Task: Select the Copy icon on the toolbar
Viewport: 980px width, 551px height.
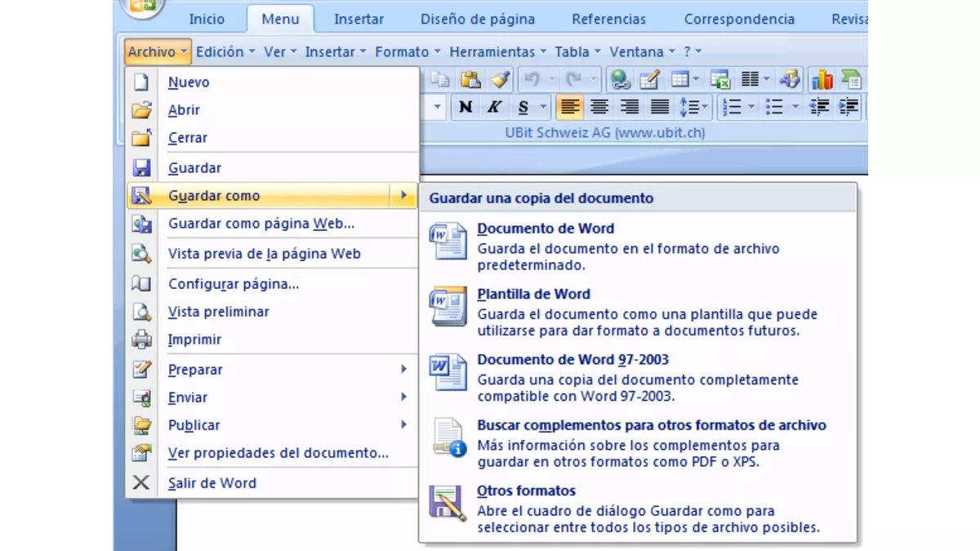Action: coord(439,79)
